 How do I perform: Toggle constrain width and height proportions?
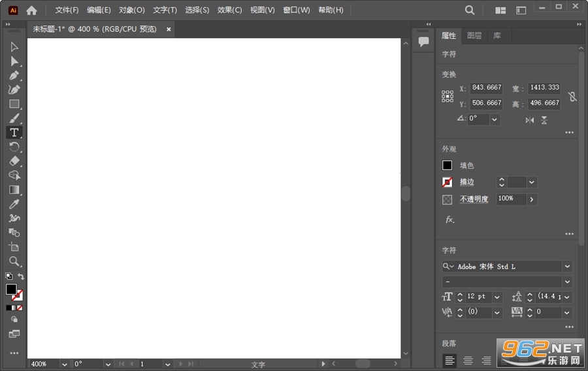[x=572, y=97]
